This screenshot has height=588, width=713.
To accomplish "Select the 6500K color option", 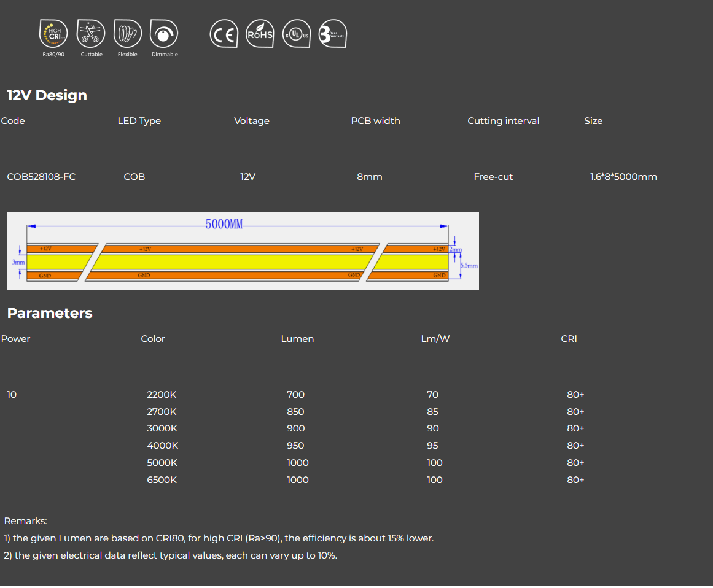I will click(162, 480).
